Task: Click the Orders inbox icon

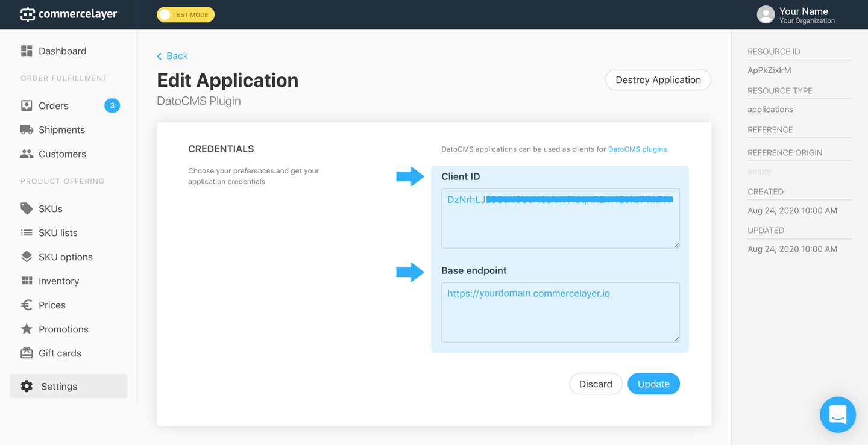Action: (27, 105)
